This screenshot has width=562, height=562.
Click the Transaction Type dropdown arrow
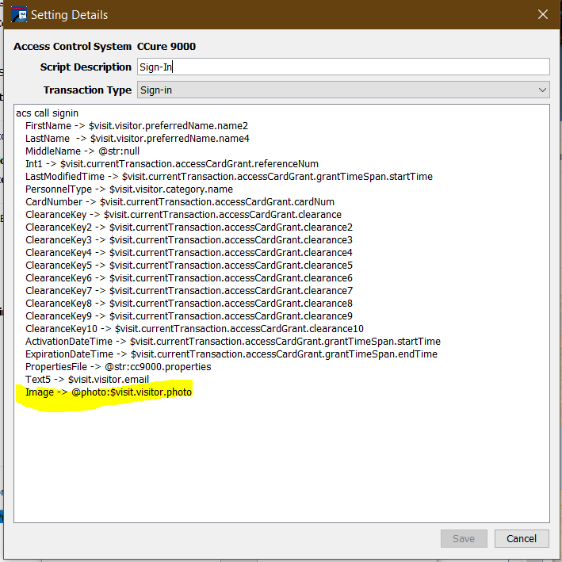coord(542,90)
